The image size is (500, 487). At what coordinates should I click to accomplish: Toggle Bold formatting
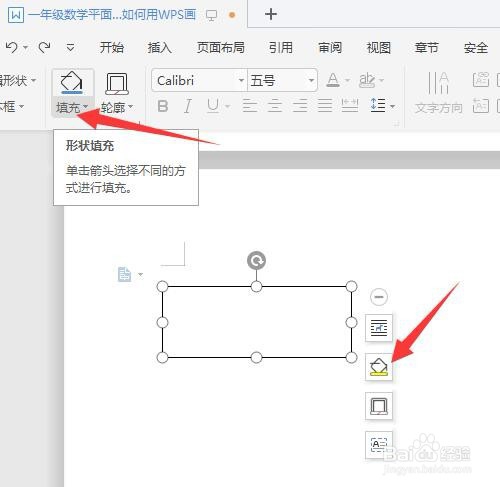point(163,106)
